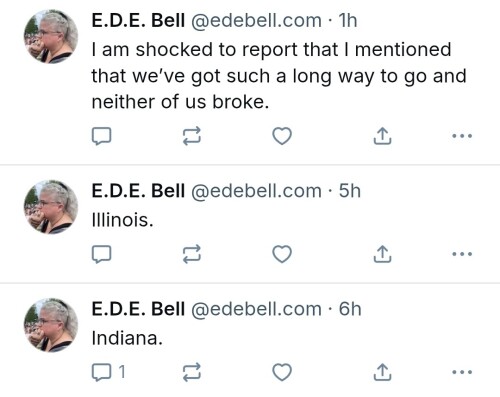Open more options for 'Indiana.' post
This screenshot has height=397, width=500.
tap(462, 372)
